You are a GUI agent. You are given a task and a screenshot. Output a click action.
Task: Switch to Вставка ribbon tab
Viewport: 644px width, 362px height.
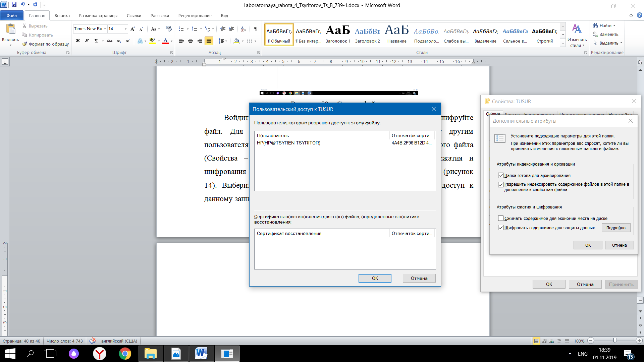click(62, 15)
